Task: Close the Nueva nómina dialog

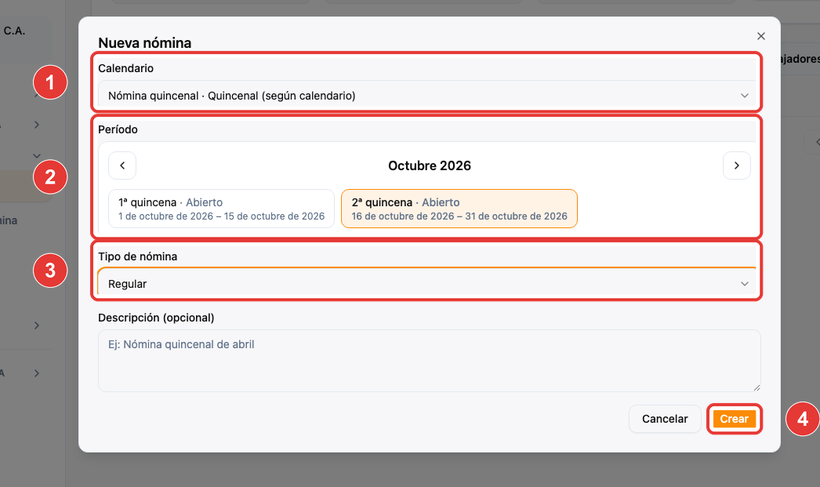Action: (x=761, y=36)
